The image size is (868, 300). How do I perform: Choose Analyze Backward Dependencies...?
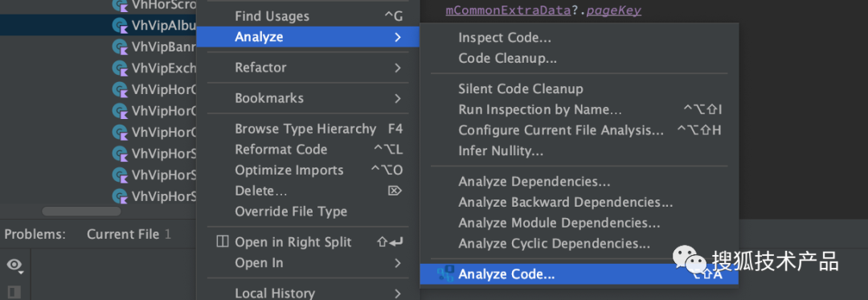coord(579,202)
